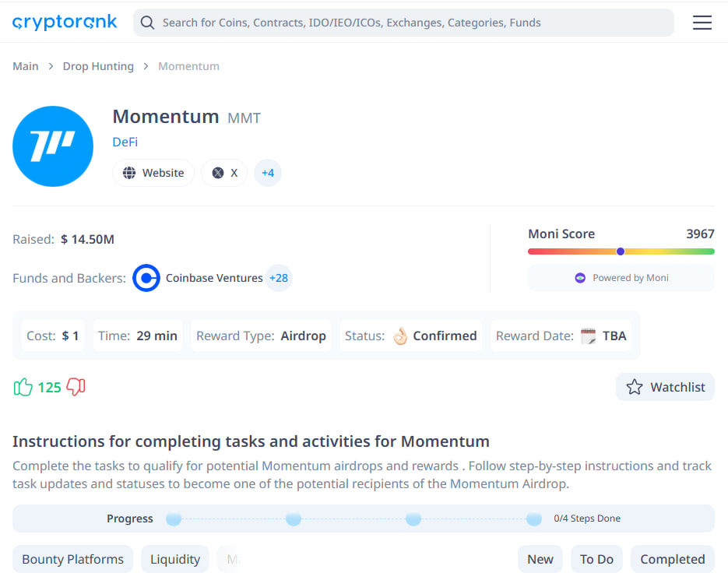Click the thumbs down dislike icon
Viewport: 728px width, 580px height.
click(76, 387)
